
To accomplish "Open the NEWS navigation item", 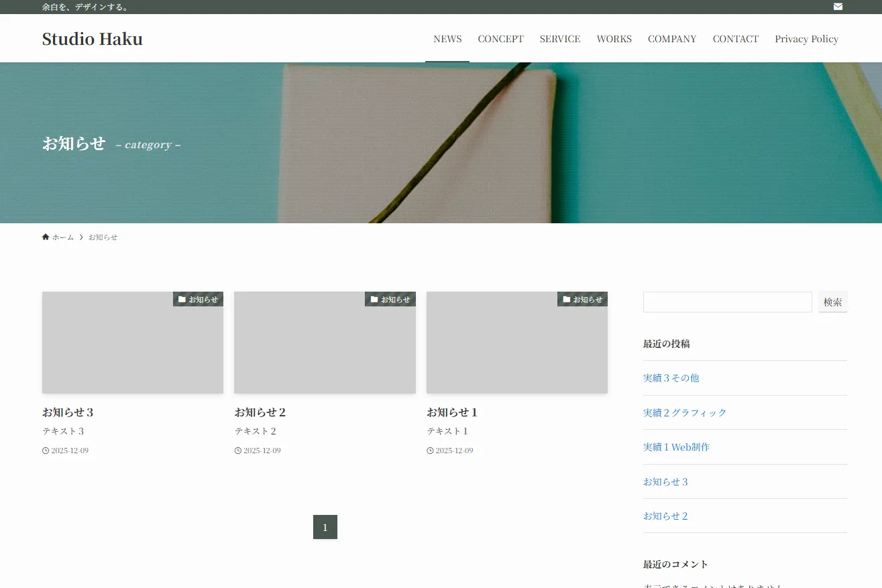I will point(447,38).
